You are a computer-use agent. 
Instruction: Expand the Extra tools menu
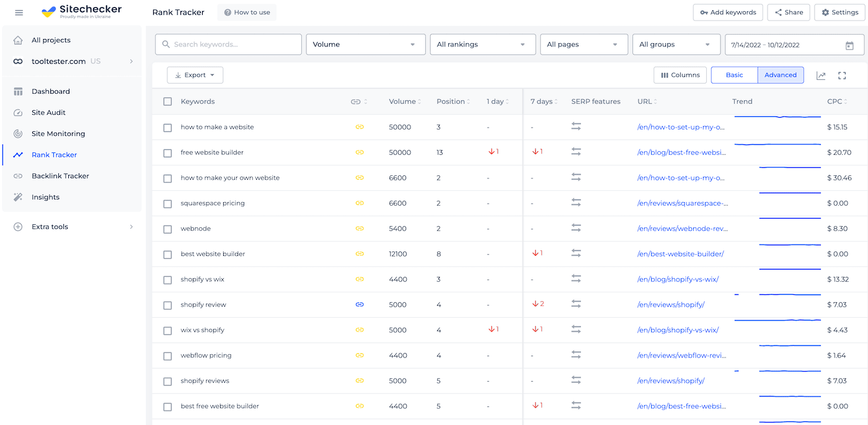[x=73, y=227]
